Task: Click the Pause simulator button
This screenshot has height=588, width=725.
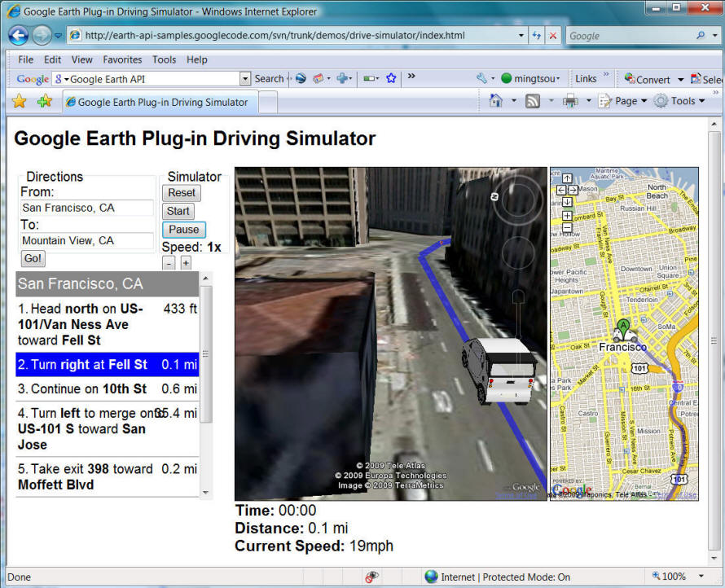Action: [x=183, y=230]
